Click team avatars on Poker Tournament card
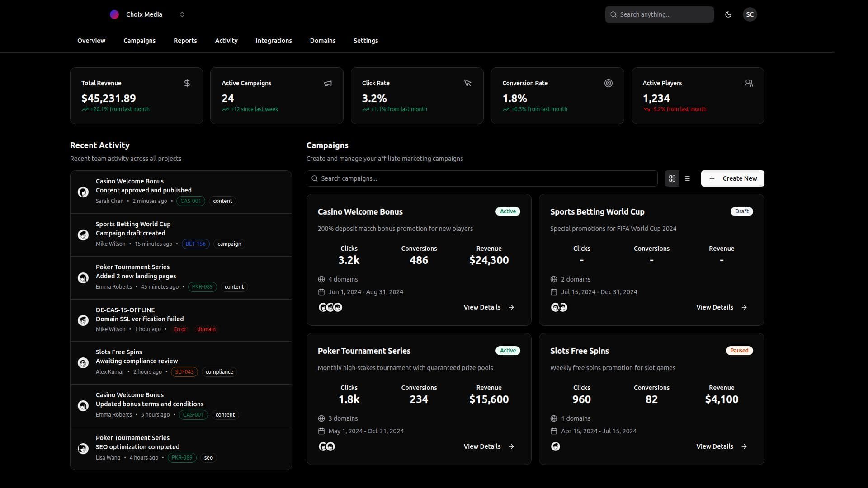Viewport: 868px width, 488px height. click(326, 446)
